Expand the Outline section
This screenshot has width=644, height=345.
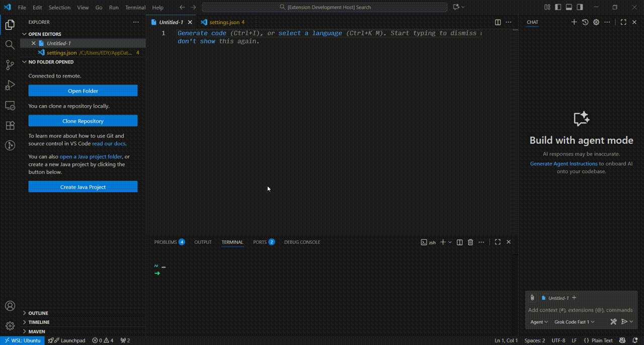tap(38, 313)
